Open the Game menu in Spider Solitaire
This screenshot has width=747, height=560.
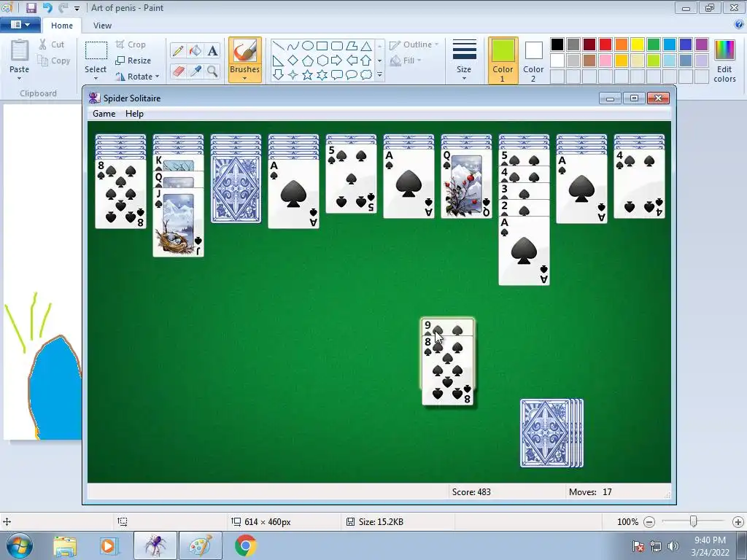point(104,113)
